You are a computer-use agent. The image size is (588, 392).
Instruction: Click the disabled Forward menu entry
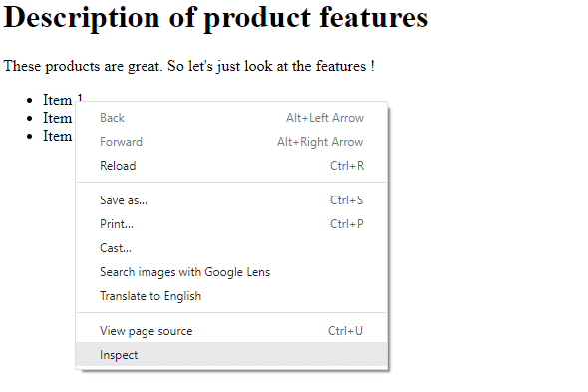coord(231,142)
